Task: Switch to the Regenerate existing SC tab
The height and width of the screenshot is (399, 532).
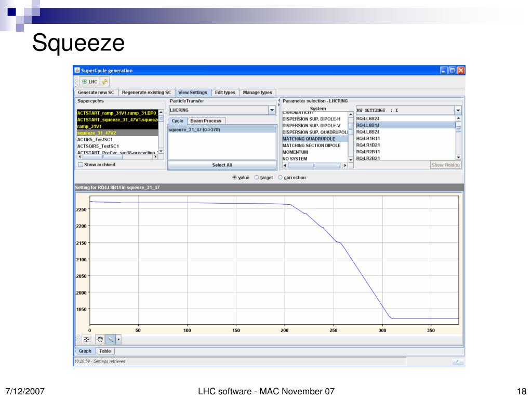Action: coord(147,92)
